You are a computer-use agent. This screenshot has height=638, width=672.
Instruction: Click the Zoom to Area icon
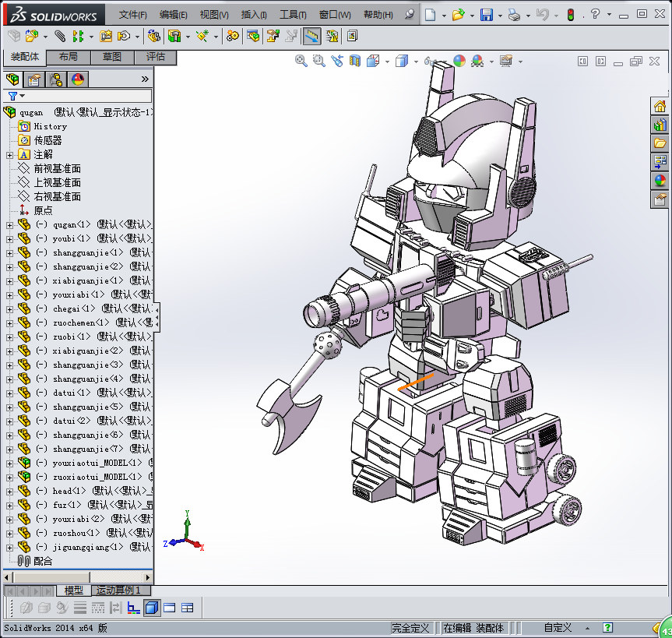click(318, 61)
